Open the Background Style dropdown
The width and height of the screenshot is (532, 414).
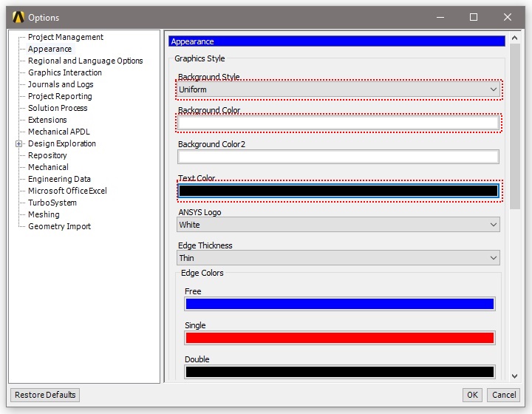(x=338, y=89)
